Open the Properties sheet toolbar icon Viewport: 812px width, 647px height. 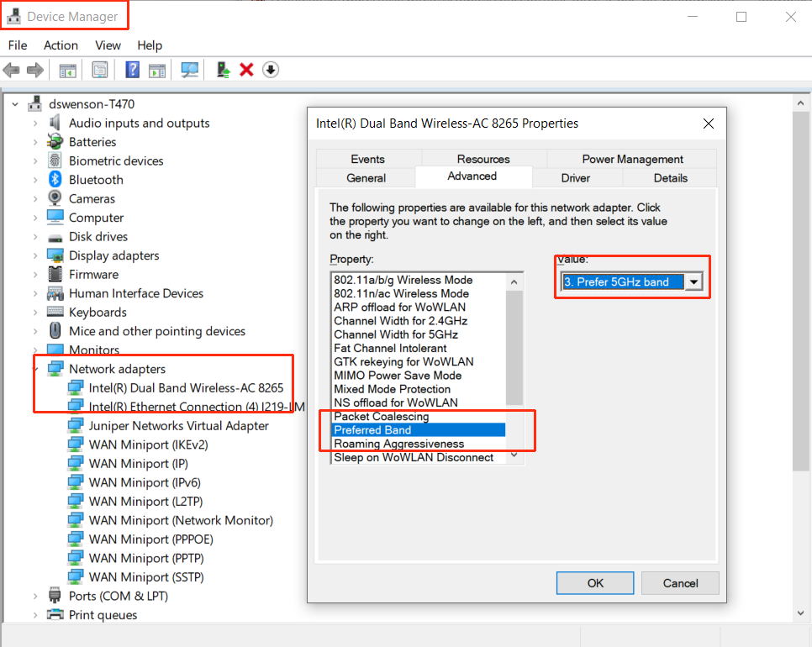coord(99,70)
